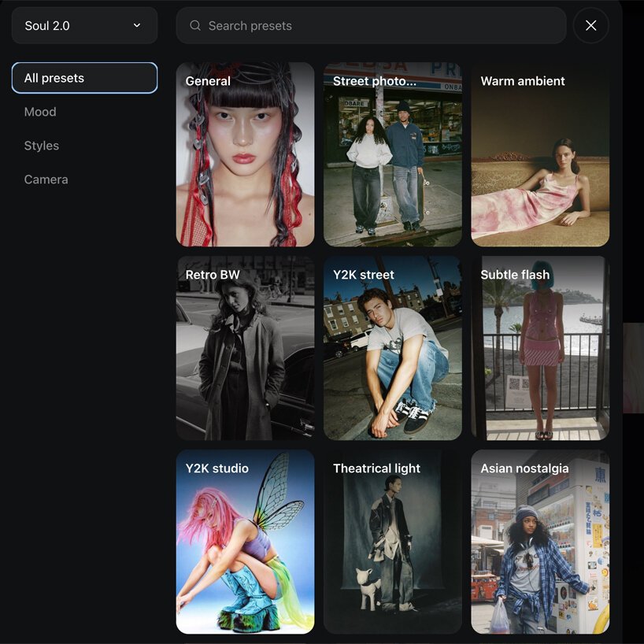
Task: Show the Camera presets category
Action: click(46, 180)
